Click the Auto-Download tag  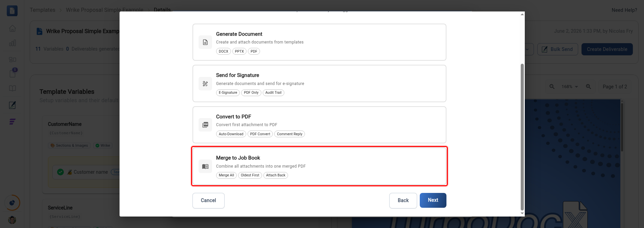tap(231, 134)
